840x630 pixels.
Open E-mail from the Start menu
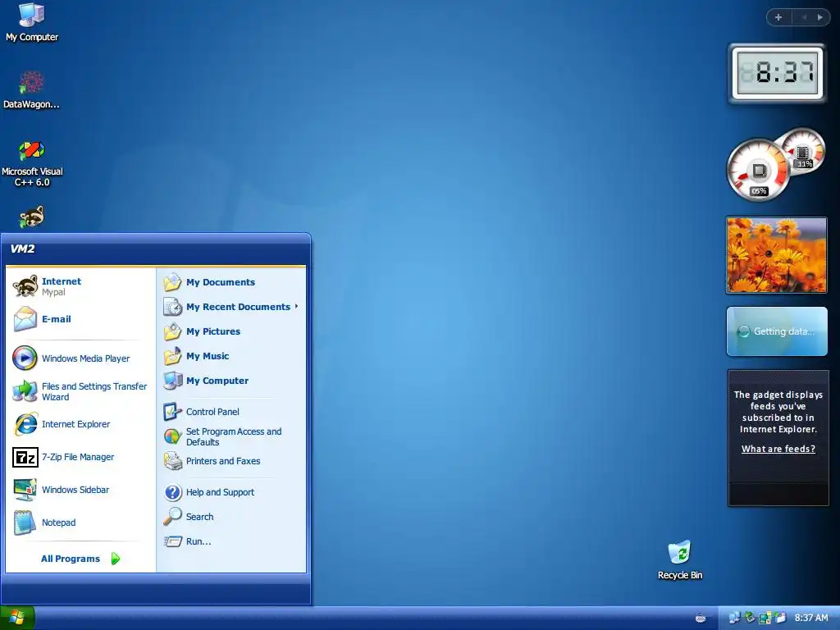80,319
